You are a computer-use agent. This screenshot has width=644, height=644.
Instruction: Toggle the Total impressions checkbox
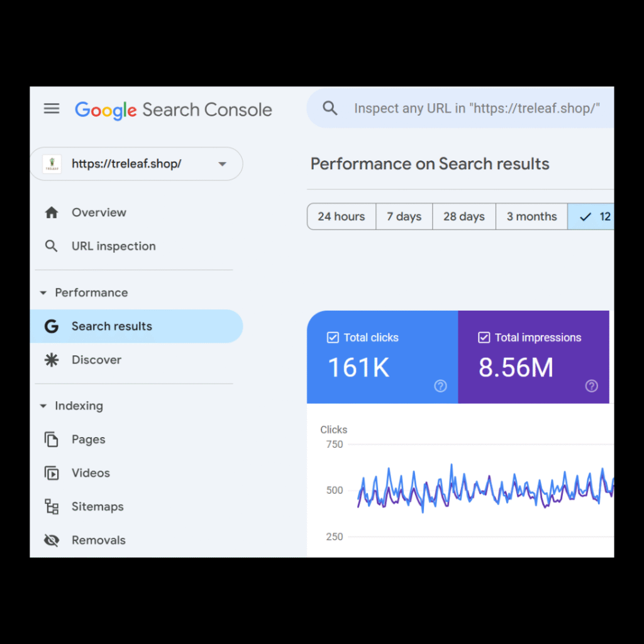[x=484, y=338]
